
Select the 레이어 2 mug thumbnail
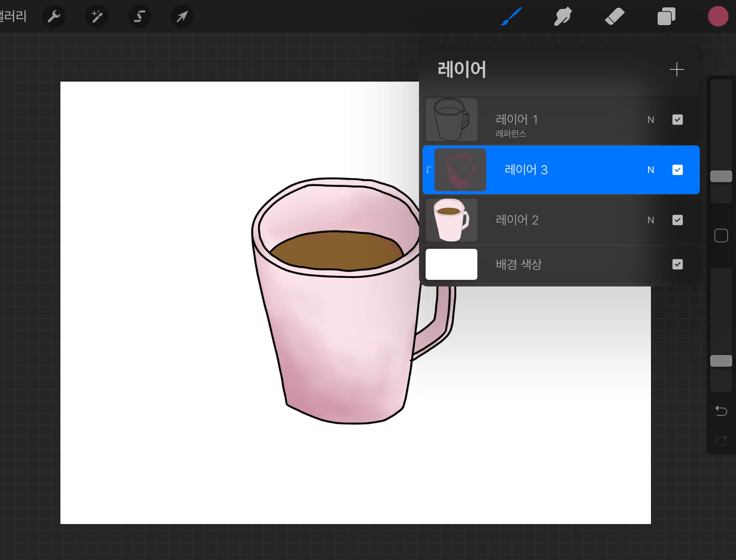pyautogui.click(x=451, y=220)
